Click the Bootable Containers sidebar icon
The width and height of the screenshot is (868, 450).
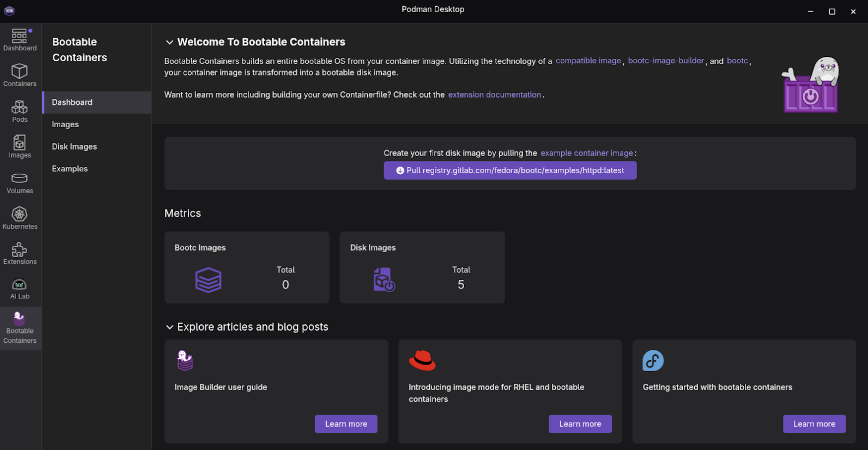pos(19,328)
